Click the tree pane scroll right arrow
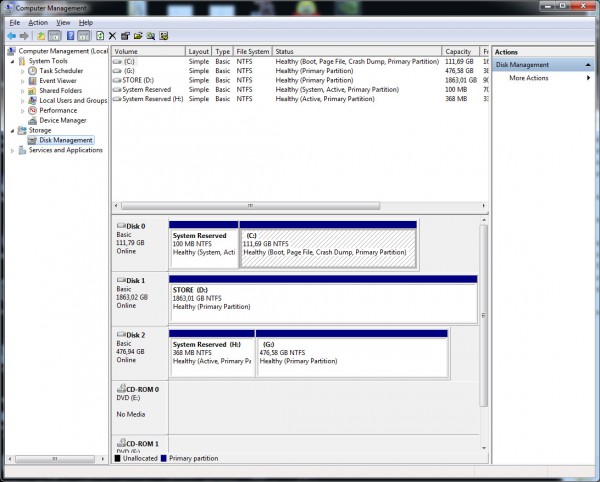 pos(103,459)
